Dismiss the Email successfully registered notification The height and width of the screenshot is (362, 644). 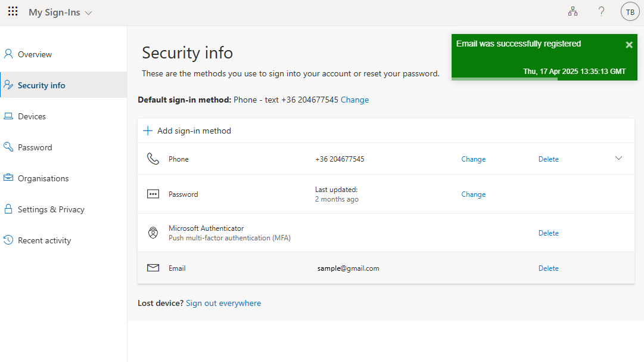click(x=629, y=45)
